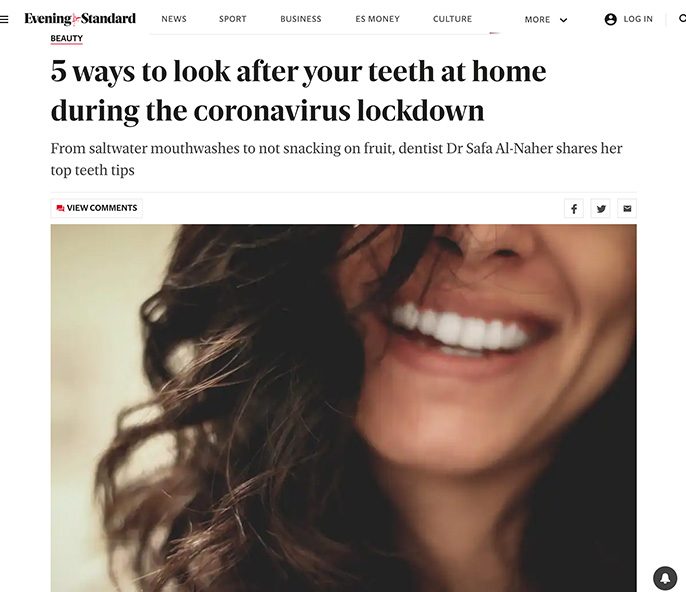Click the Evening Standard logo
The width and height of the screenshot is (686, 592).
click(80, 19)
